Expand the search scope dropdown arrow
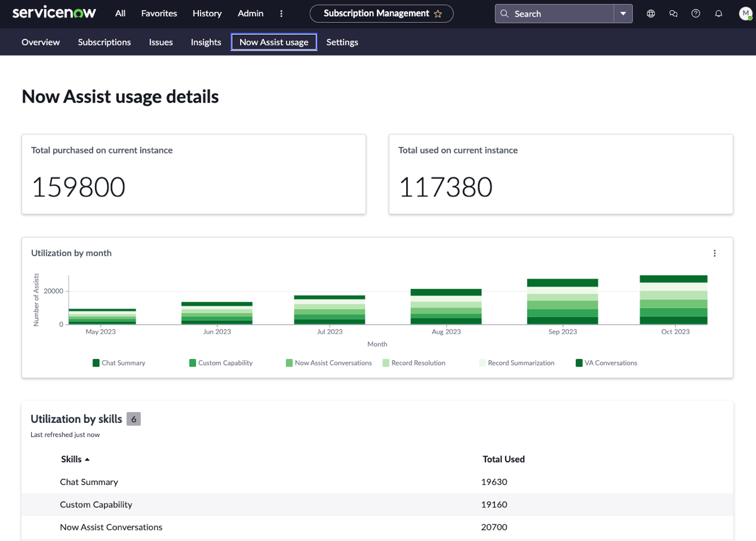Screen dimensions: 756x541 click(x=623, y=14)
